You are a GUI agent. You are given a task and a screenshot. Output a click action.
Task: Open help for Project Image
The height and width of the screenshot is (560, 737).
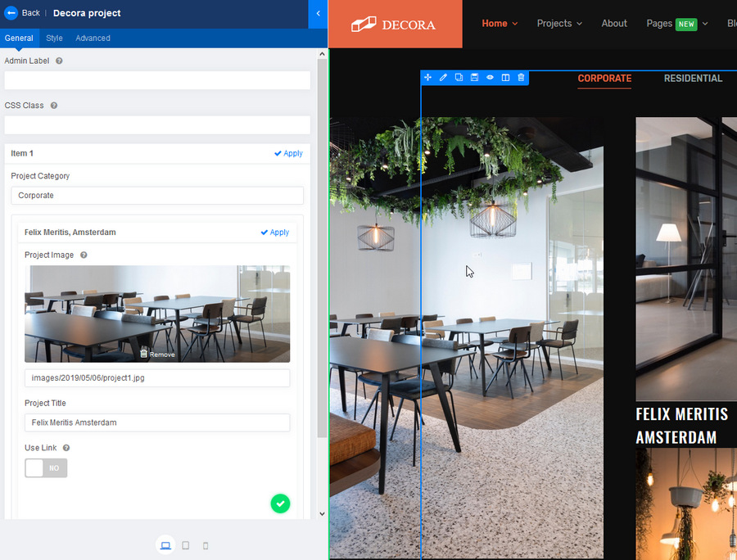(84, 255)
